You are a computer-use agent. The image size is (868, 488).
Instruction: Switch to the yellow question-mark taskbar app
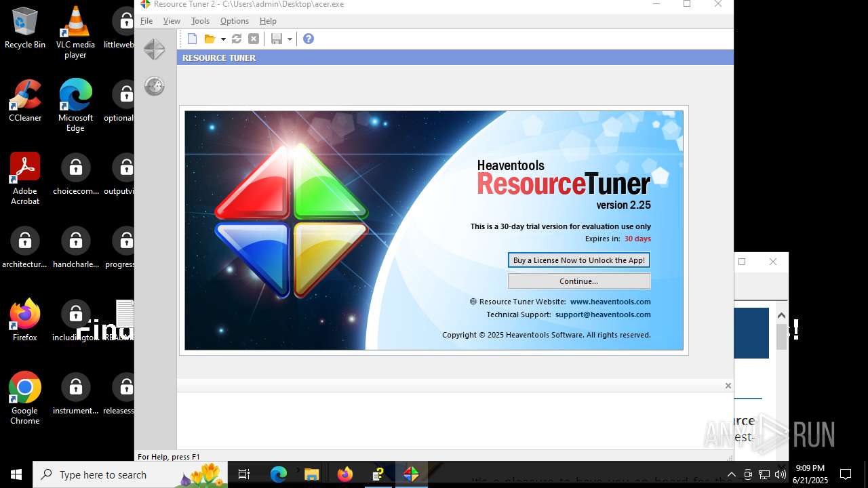click(x=378, y=474)
